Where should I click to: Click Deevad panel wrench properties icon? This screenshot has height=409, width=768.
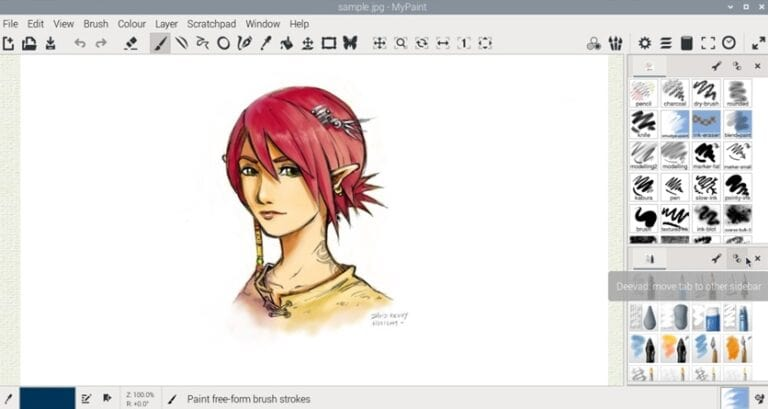click(717, 258)
